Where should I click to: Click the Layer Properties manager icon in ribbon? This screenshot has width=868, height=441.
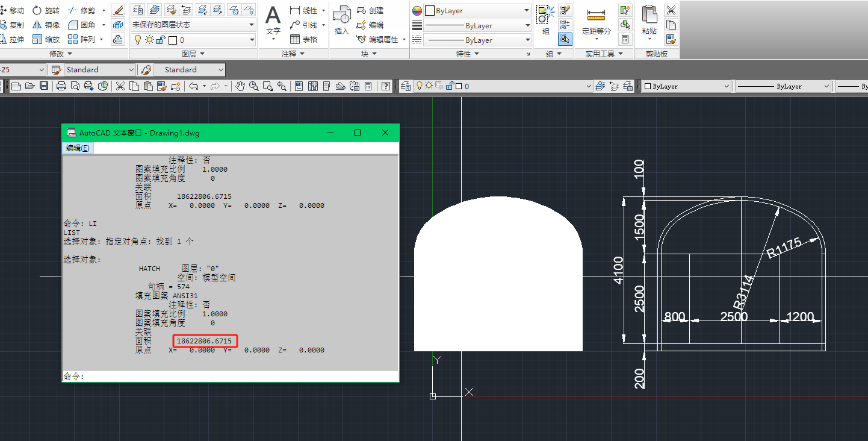pos(138,10)
